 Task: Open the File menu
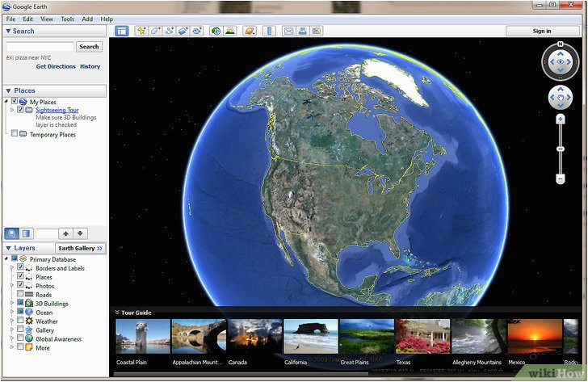[10, 19]
